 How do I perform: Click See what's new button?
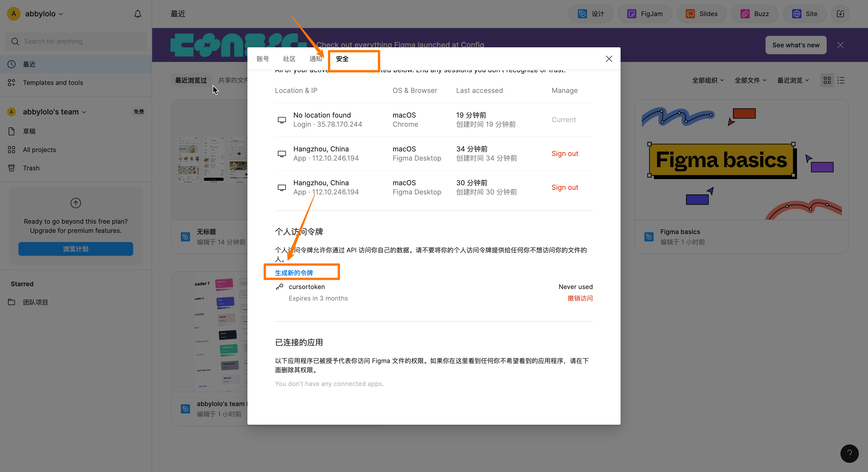pyautogui.click(x=796, y=45)
